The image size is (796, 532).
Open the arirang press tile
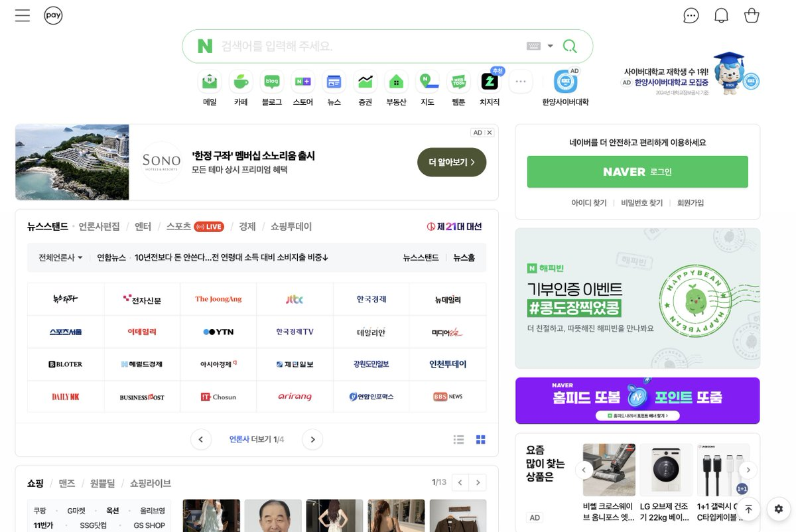295,397
